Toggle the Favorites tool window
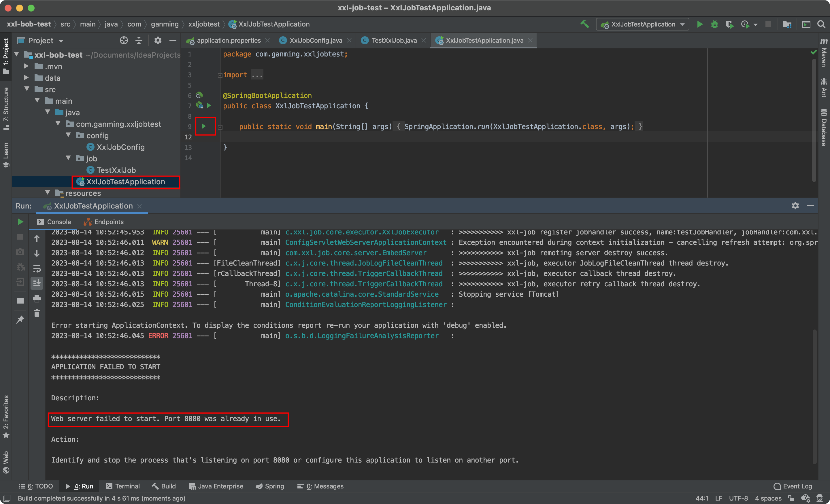830x504 pixels. point(6,417)
